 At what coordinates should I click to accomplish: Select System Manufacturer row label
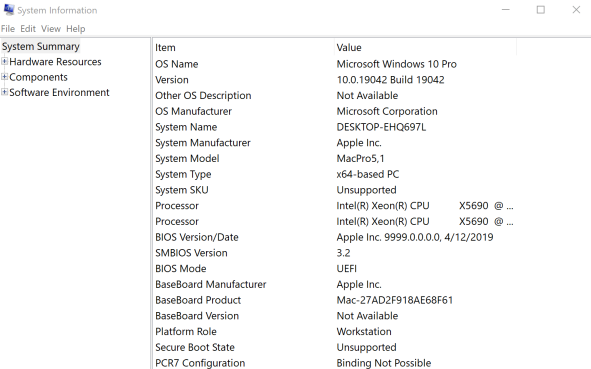coord(203,143)
